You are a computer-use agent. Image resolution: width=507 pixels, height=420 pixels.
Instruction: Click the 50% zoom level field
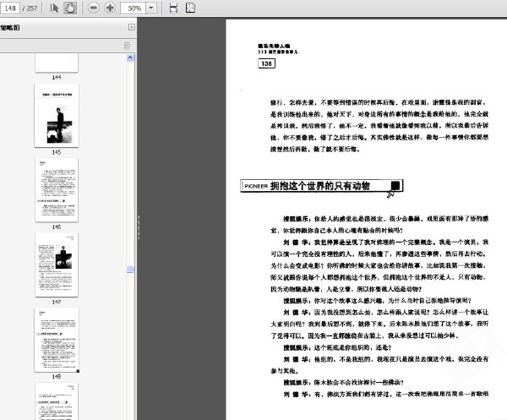(134, 8)
